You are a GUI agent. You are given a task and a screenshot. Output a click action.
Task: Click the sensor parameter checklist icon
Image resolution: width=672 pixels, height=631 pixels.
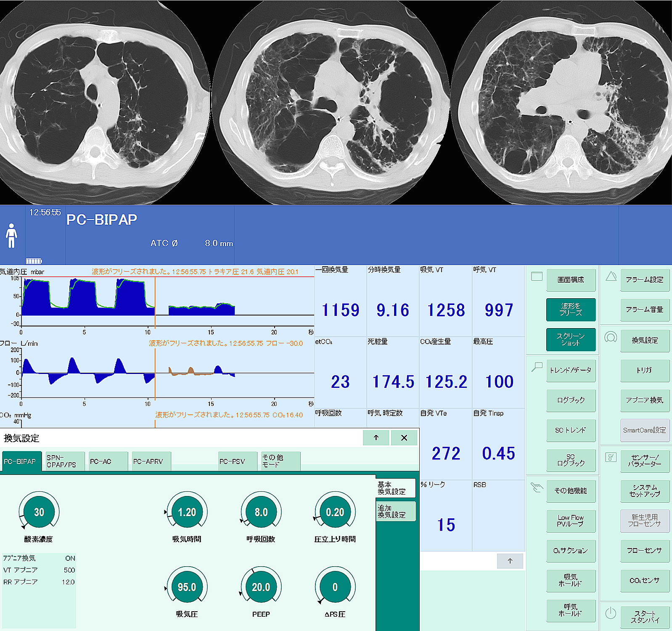point(611,457)
